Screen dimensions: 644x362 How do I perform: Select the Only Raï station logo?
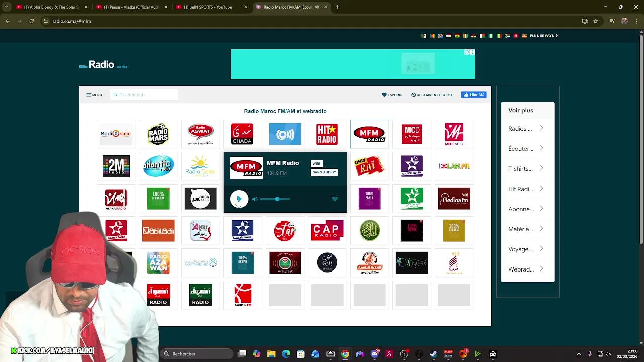pyautogui.click(x=369, y=166)
